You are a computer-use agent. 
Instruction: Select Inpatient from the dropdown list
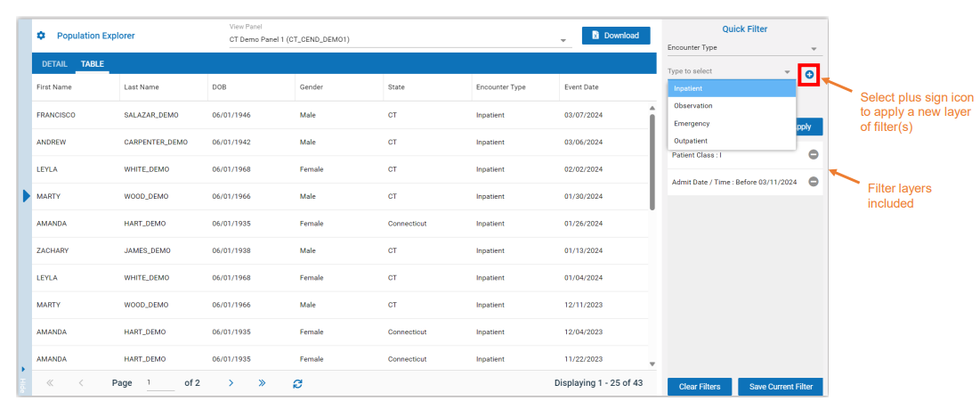731,88
